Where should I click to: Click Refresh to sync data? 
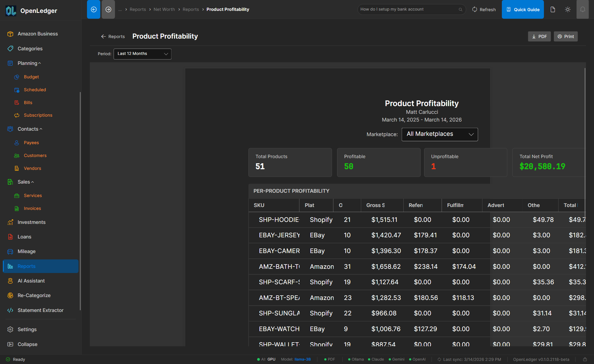(x=484, y=9)
